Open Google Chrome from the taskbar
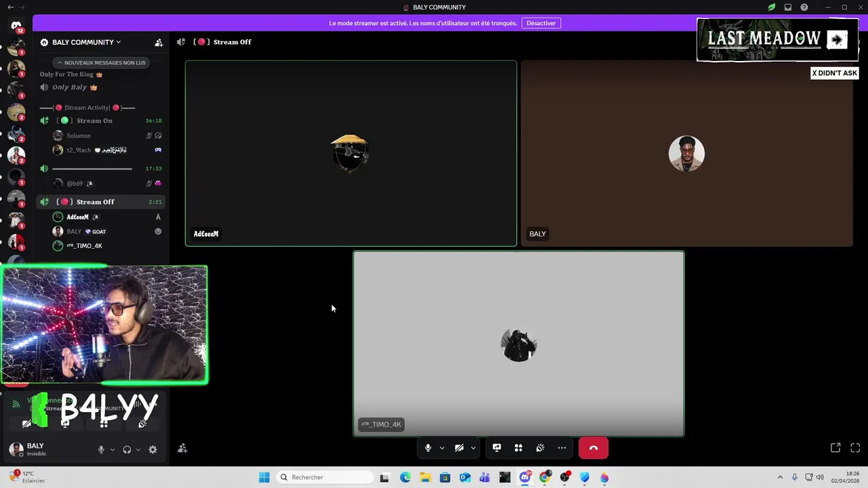The image size is (868, 488). [545, 477]
